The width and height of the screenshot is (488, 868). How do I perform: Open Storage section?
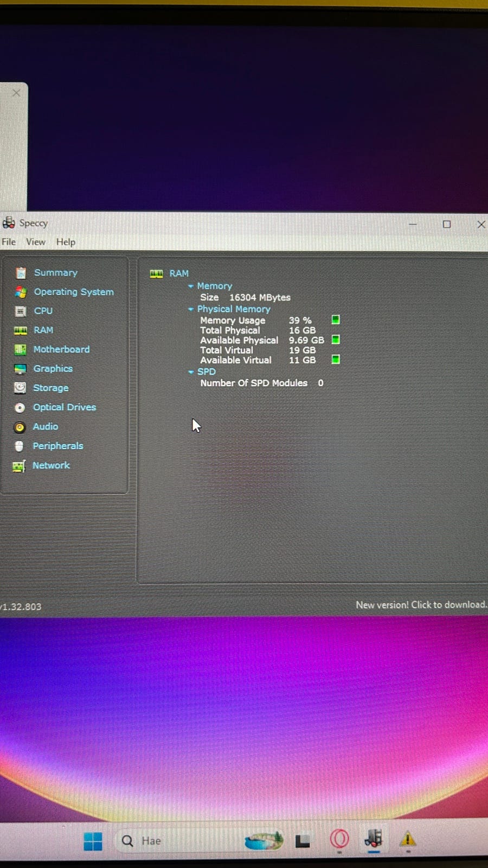coord(50,388)
